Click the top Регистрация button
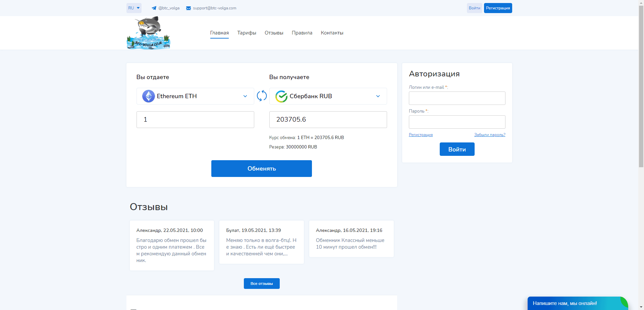Screen dimensions: 644x310 coord(498,8)
